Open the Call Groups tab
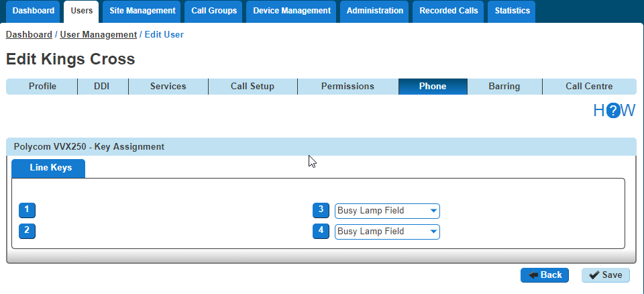The width and height of the screenshot is (644, 294). coord(214,11)
